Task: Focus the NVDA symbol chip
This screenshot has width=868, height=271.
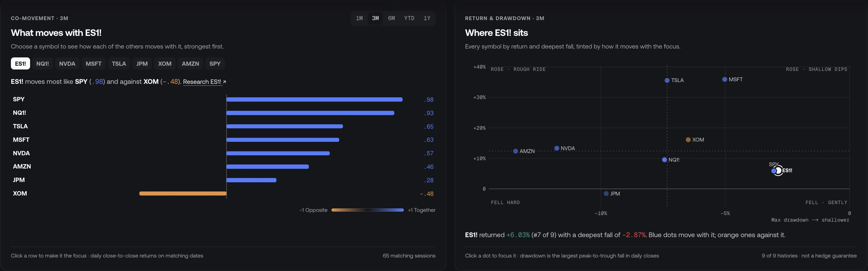Action: (67, 63)
